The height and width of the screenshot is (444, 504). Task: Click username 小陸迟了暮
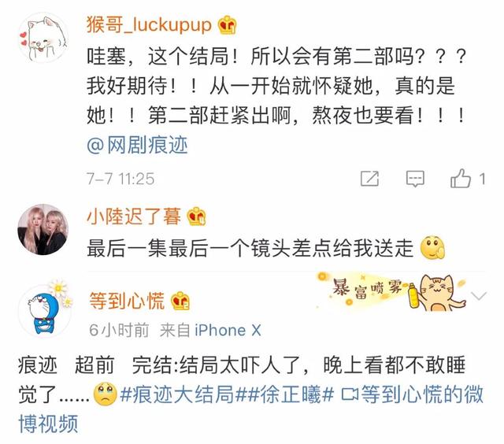[134, 216]
